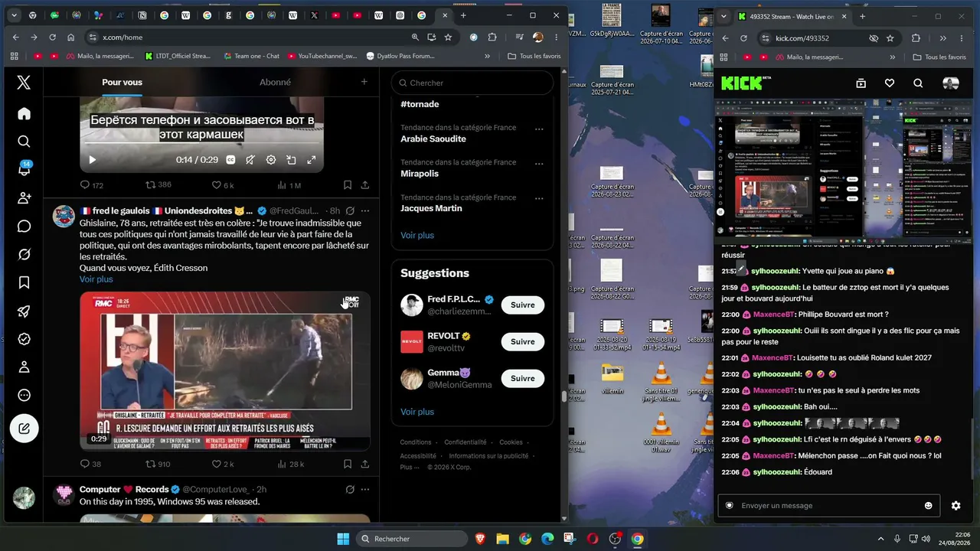Viewport: 980px width, 551px height.
Task: Open Kick Following heart icon
Action: pos(890,83)
